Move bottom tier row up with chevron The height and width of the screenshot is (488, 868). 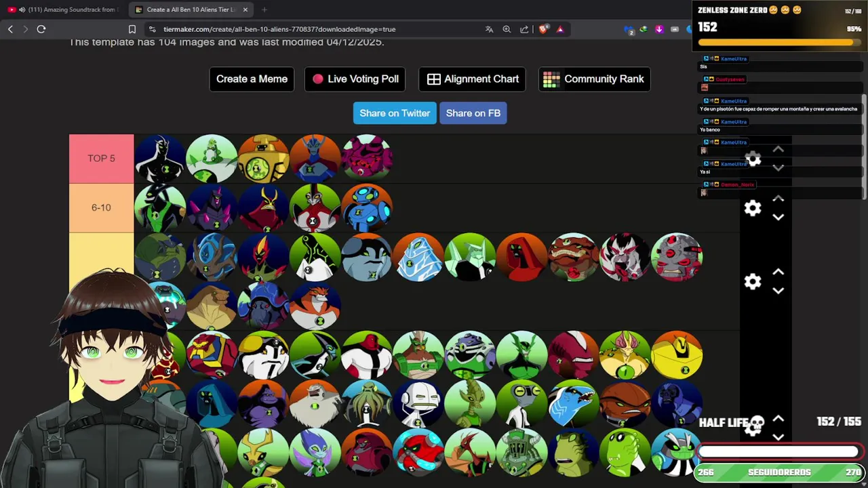[x=778, y=419]
